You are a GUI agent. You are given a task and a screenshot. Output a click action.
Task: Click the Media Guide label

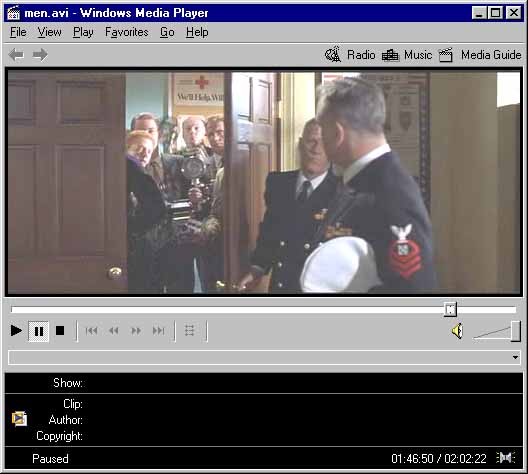click(x=491, y=55)
